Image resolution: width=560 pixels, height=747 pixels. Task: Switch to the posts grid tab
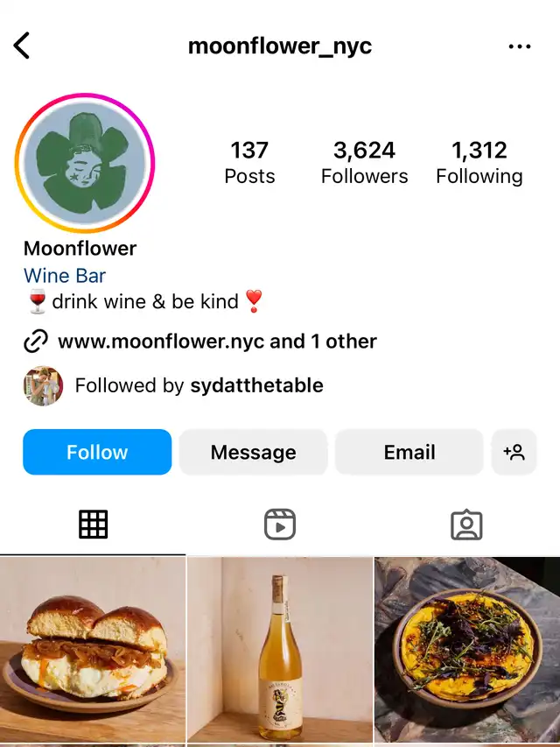[93, 525]
